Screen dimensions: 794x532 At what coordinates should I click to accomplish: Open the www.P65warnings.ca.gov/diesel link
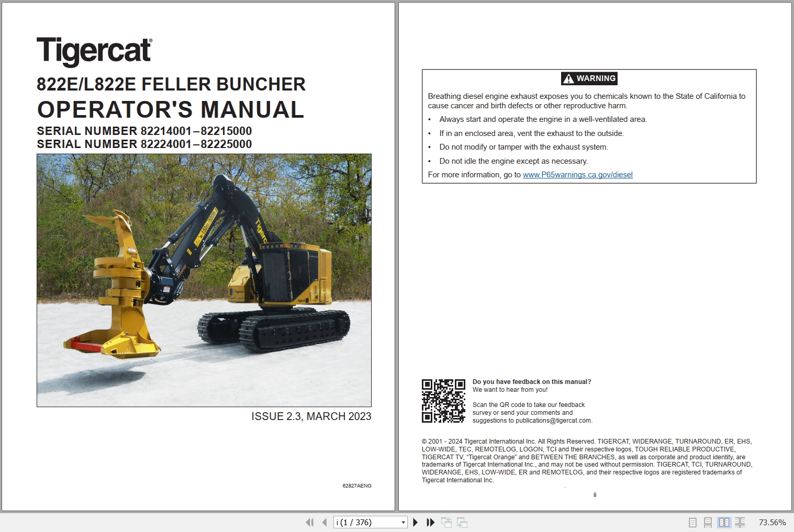pos(577,175)
